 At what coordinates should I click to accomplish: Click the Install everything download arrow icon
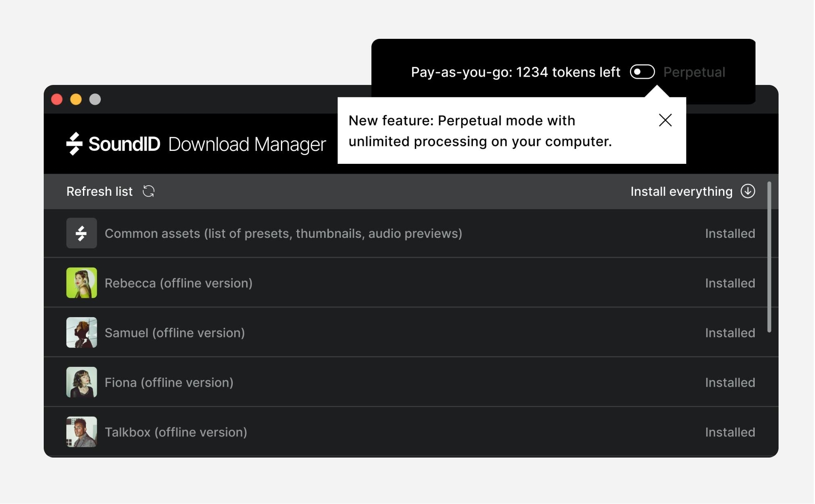(x=747, y=191)
